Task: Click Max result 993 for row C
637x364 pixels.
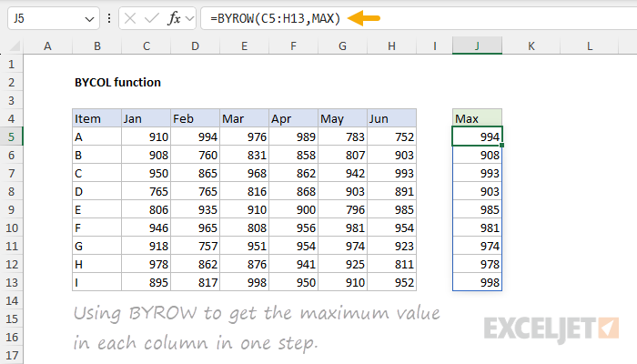Action: [x=478, y=174]
